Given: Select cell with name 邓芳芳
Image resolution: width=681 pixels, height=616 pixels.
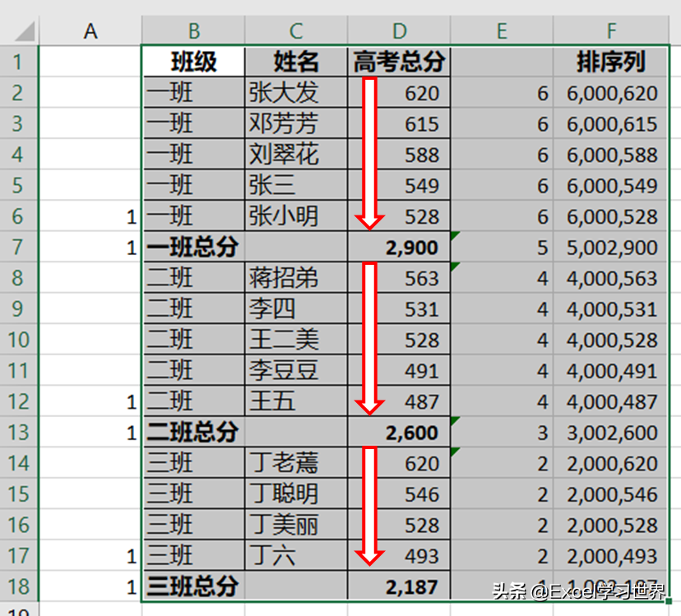Looking at the screenshot, I should click(296, 123).
